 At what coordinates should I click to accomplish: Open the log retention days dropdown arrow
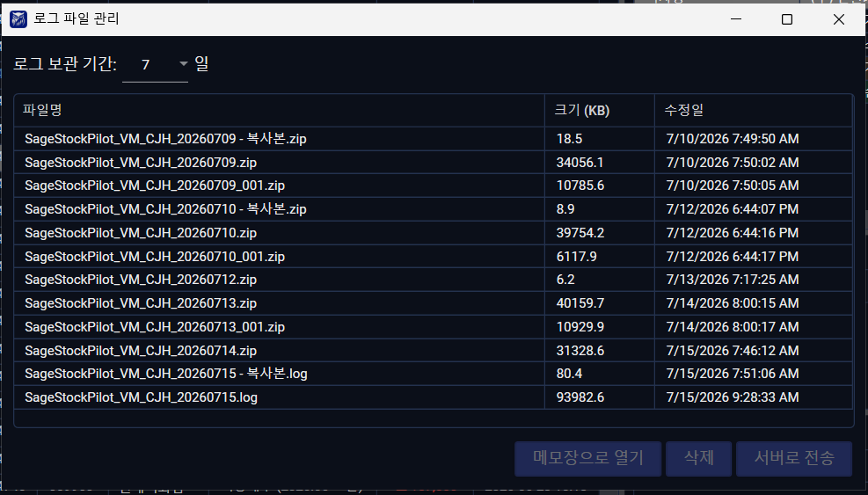coord(183,64)
